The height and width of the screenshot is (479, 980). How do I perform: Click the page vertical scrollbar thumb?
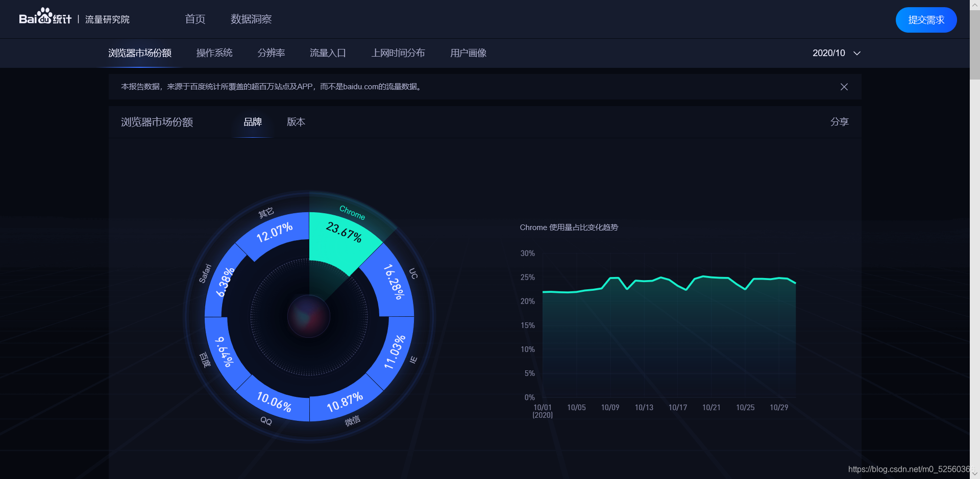(975, 45)
